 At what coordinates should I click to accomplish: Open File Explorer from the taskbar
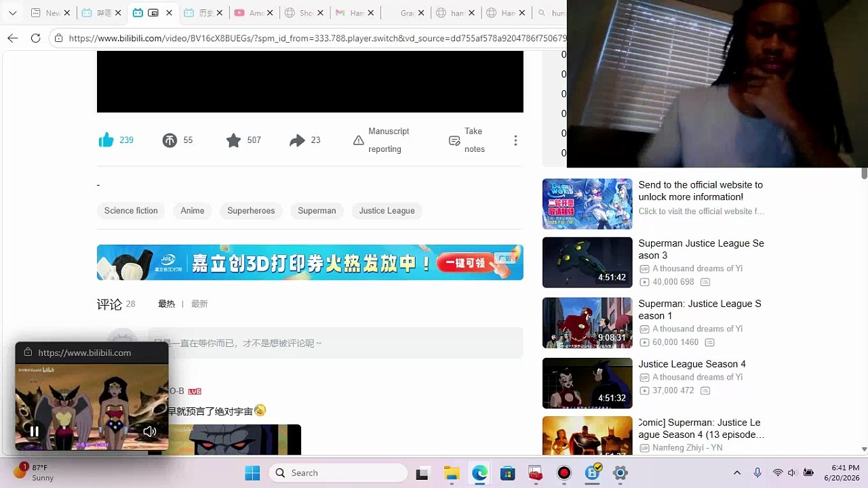coord(452,473)
